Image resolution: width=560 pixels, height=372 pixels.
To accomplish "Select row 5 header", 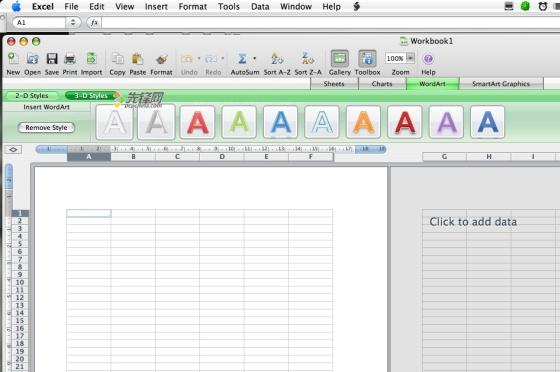I will 20,244.
